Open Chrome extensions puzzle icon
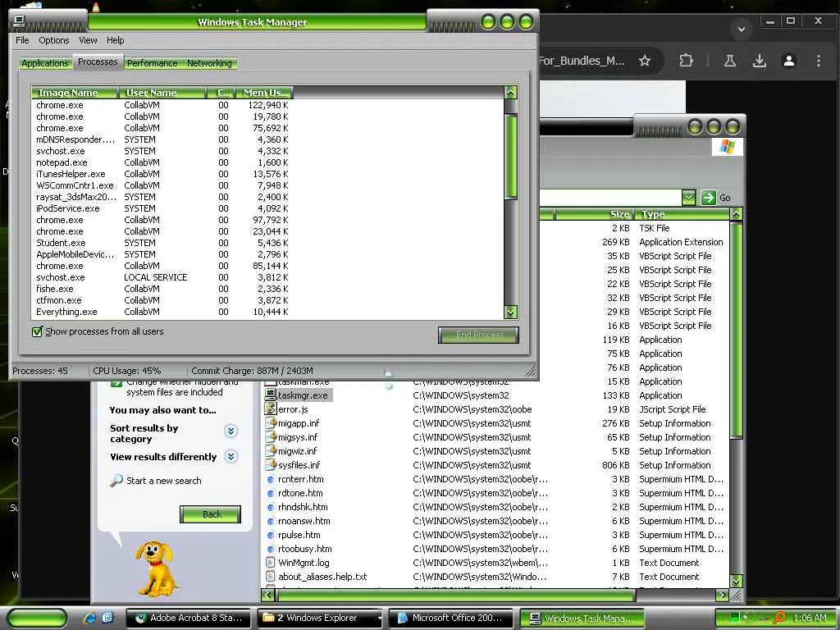This screenshot has width=840, height=630. click(687, 61)
